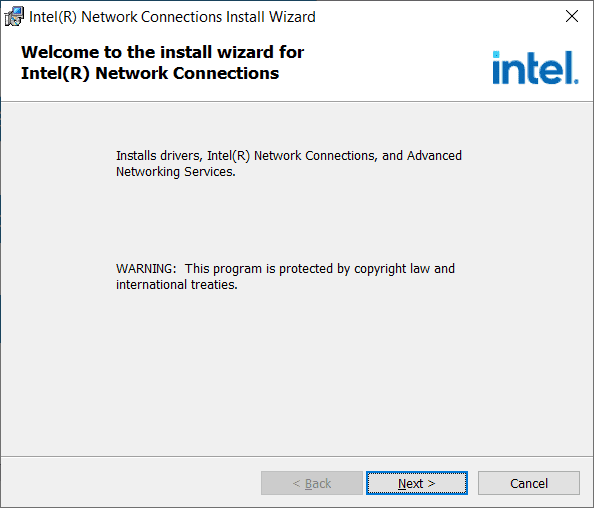Click the blue dot atop Intel logo's letter i
The image size is (594, 508).
496,55
